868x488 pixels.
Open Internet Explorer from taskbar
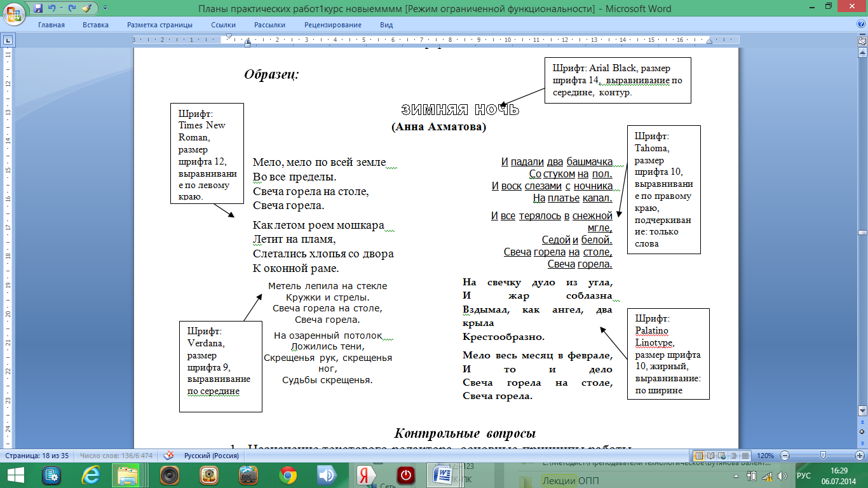click(91, 475)
